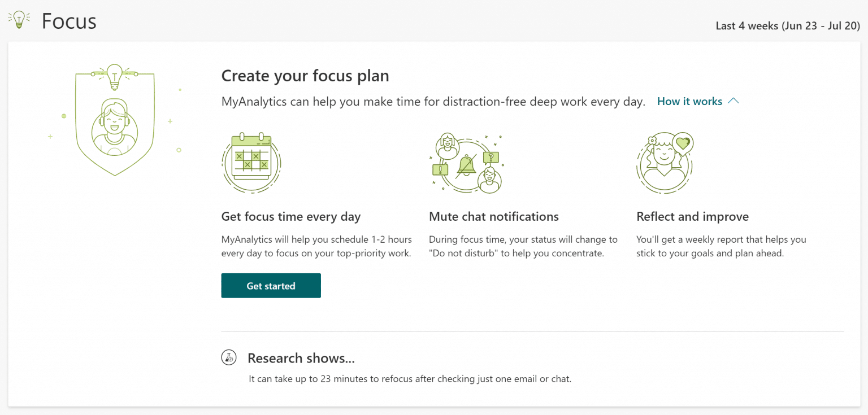Click the Last 4 weeks date range label

pos(787,25)
